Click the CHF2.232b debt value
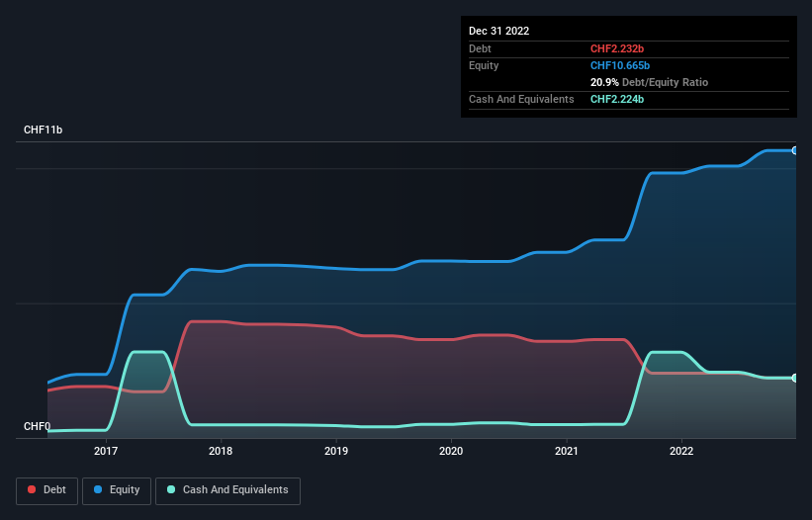 617,48
